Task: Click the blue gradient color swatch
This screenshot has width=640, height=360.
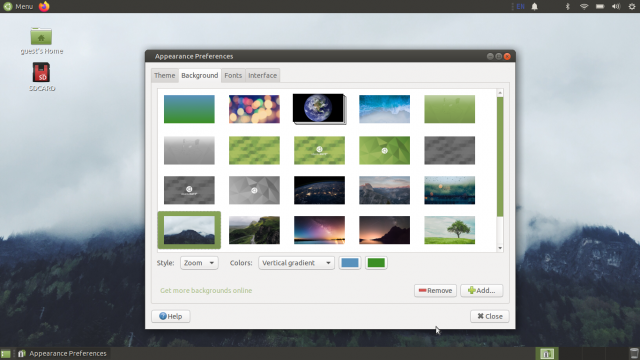Action: [350, 263]
